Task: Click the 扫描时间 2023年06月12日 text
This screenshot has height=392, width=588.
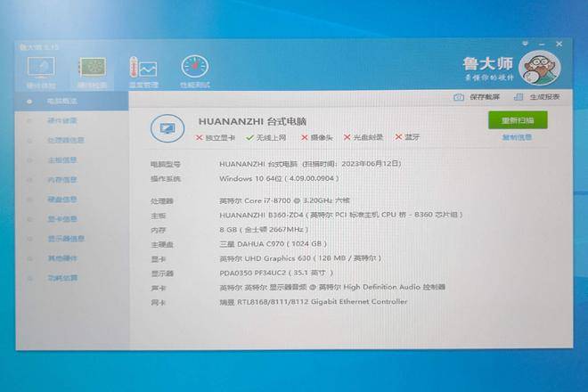Action: tap(352, 164)
